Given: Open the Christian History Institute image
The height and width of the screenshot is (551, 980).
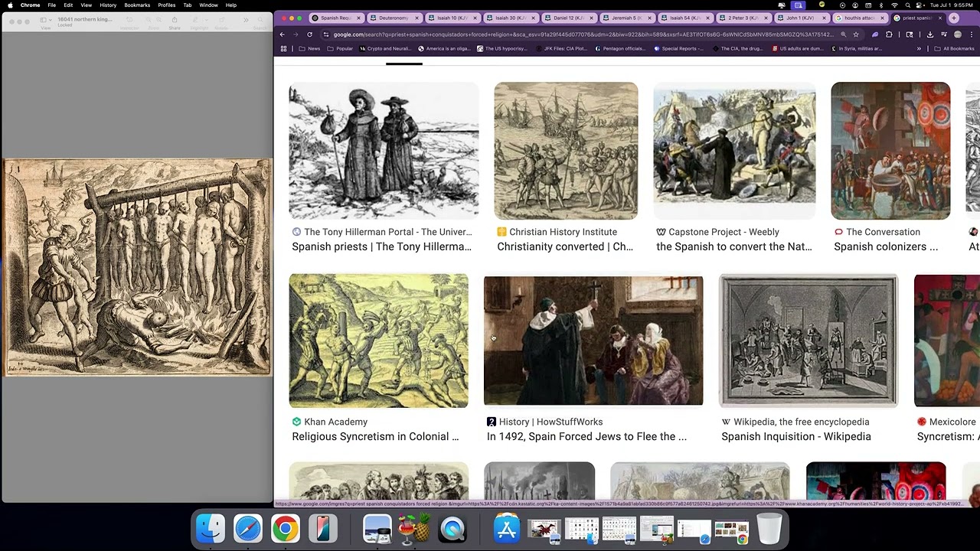Looking at the screenshot, I should coord(566,151).
